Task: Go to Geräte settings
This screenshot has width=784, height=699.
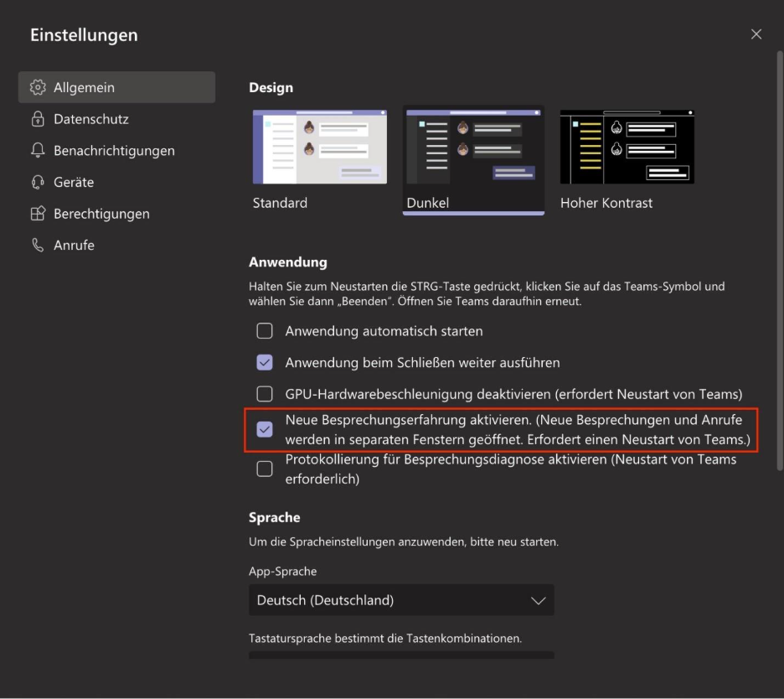Action: (x=116, y=182)
